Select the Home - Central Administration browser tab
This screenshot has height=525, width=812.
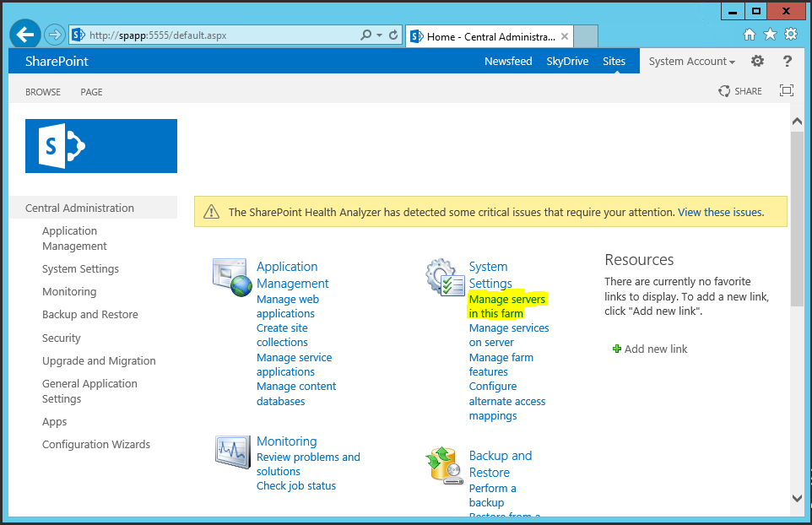[490, 36]
